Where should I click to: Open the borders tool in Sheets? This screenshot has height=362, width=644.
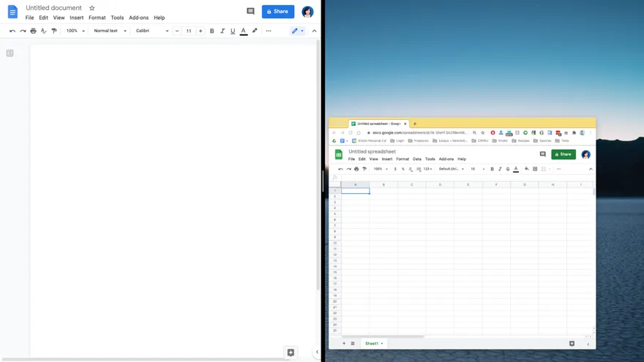click(535, 169)
